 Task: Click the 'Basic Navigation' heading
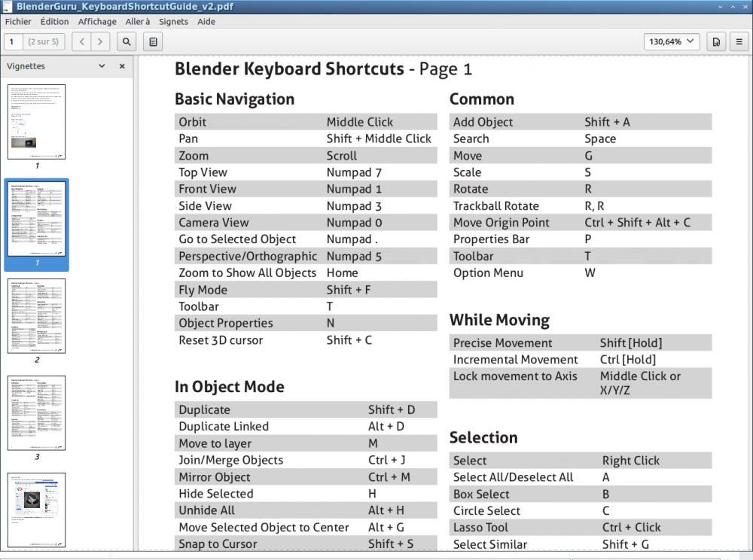pos(234,99)
